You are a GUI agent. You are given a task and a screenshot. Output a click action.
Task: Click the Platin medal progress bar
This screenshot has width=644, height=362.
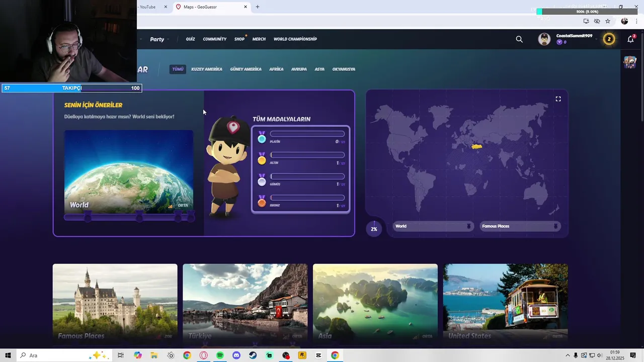pyautogui.click(x=307, y=134)
